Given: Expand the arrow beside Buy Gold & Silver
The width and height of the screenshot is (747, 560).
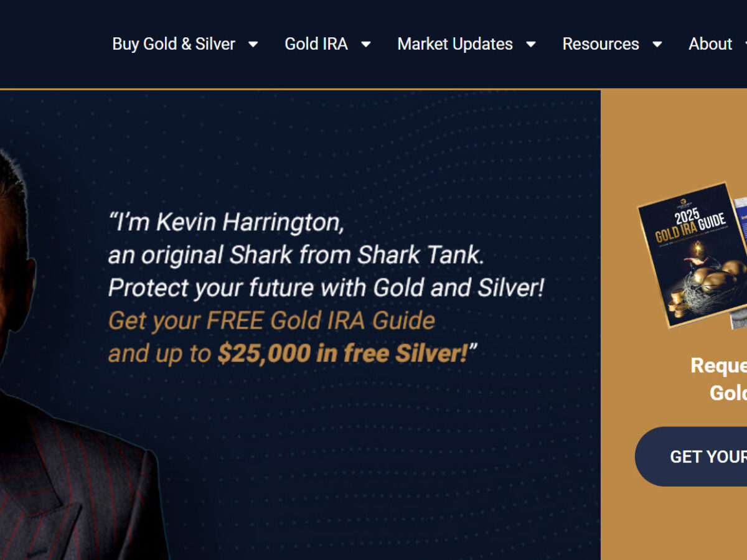Looking at the screenshot, I should pos(253,44).
